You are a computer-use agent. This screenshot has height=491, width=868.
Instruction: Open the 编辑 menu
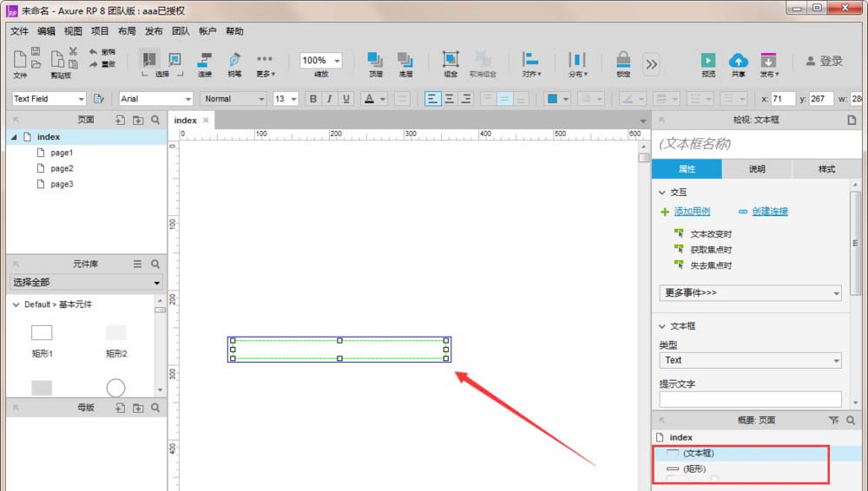(x=47, y=31)
